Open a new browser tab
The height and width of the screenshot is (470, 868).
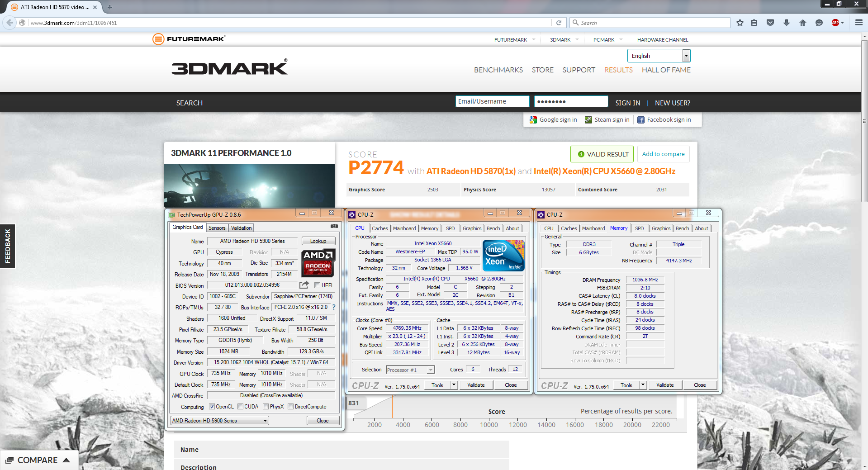(x=110, y=7)
